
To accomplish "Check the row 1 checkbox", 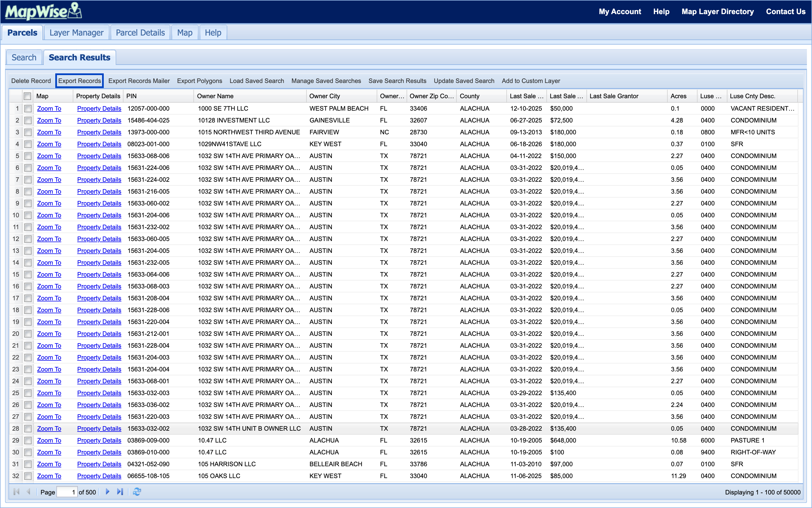I will 28,109.
